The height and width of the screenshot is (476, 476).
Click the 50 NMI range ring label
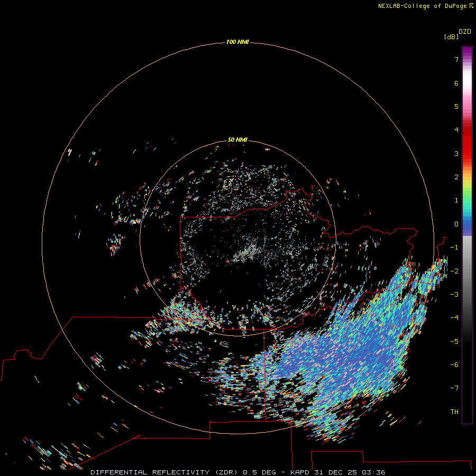(237, 140)
